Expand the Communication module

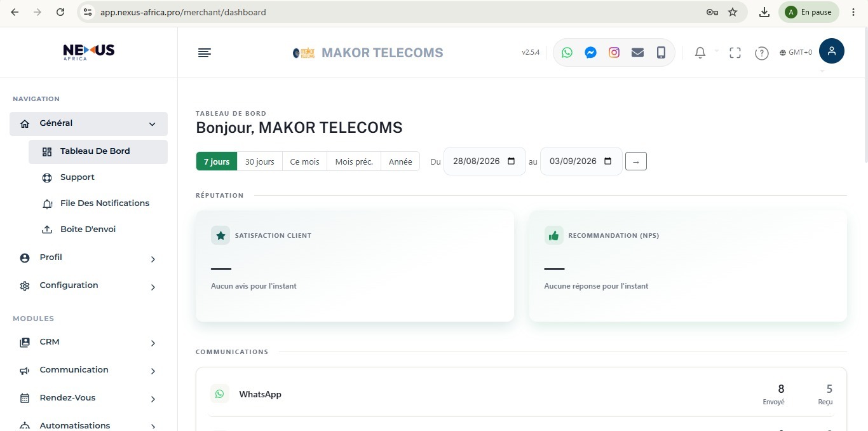pos(88,371)
